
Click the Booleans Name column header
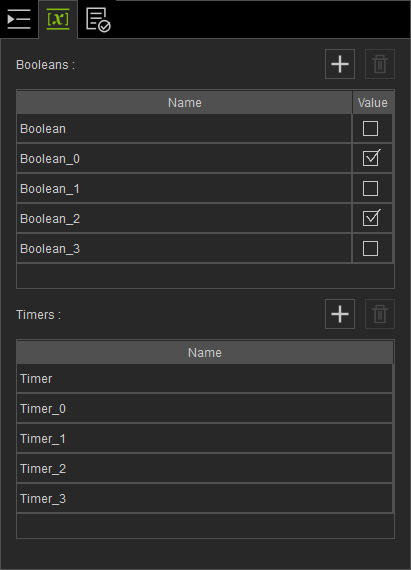184,103
